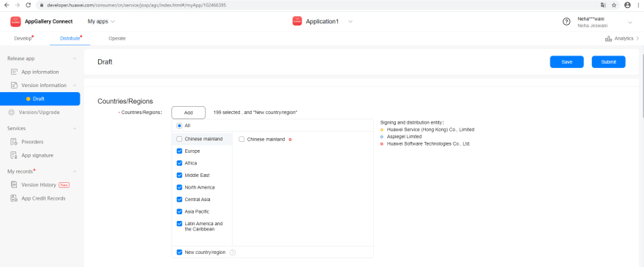Click the Aspiegel Limited entity text
644x267 pixels.
[404, 136]
